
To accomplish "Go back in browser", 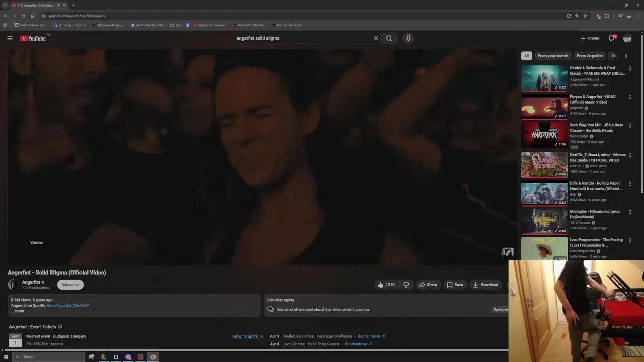I will tap(5, 16).
